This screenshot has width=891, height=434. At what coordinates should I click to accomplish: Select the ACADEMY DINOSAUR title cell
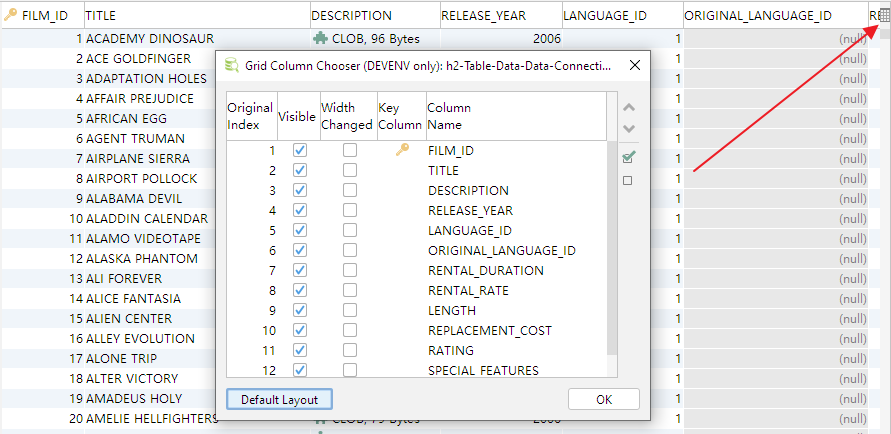click(150, 39)
